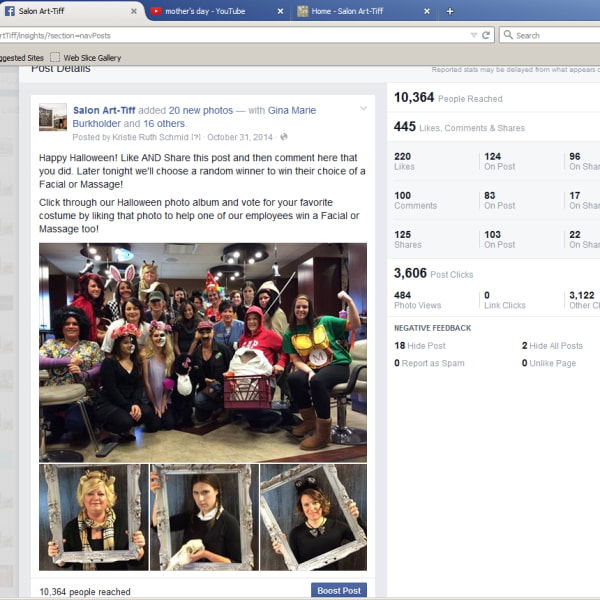Click the reload page icon
Viewport: 600px width, 600px height.
click(x=486, y=35)
